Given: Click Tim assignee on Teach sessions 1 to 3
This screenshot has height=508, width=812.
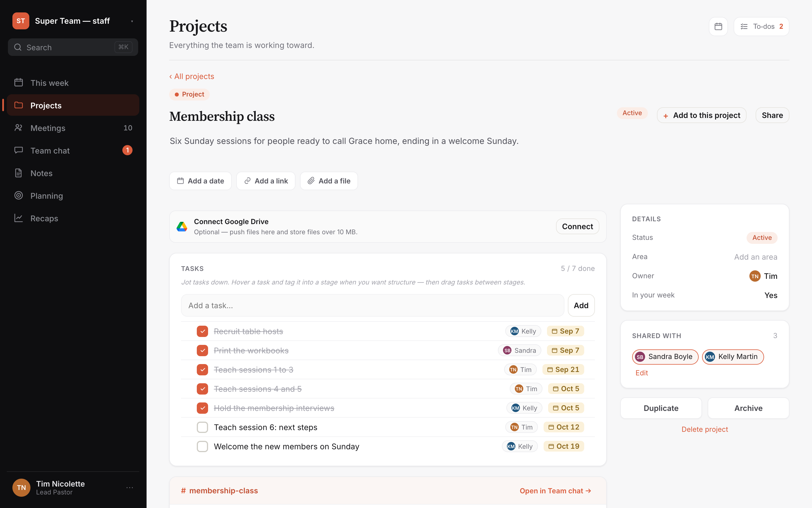Looking at the screenshot, I should coord(520,370).
